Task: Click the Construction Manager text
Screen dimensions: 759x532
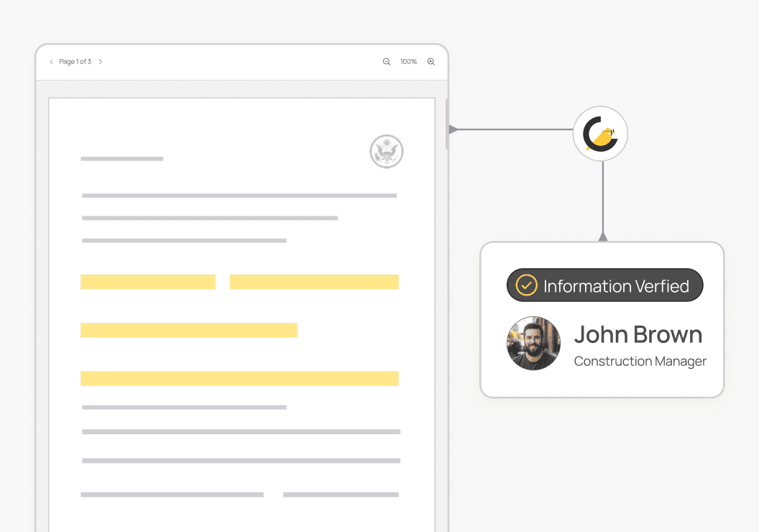Action: (x=640, y=361)
